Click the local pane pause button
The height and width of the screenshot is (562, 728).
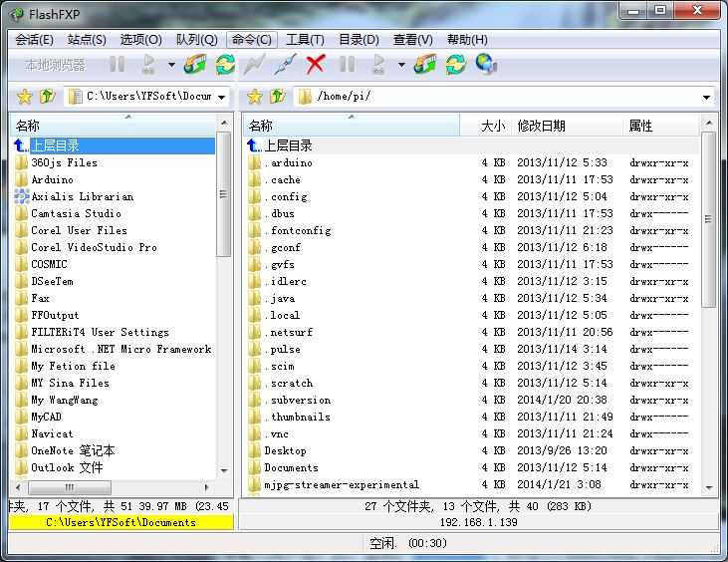pos(117,64)
